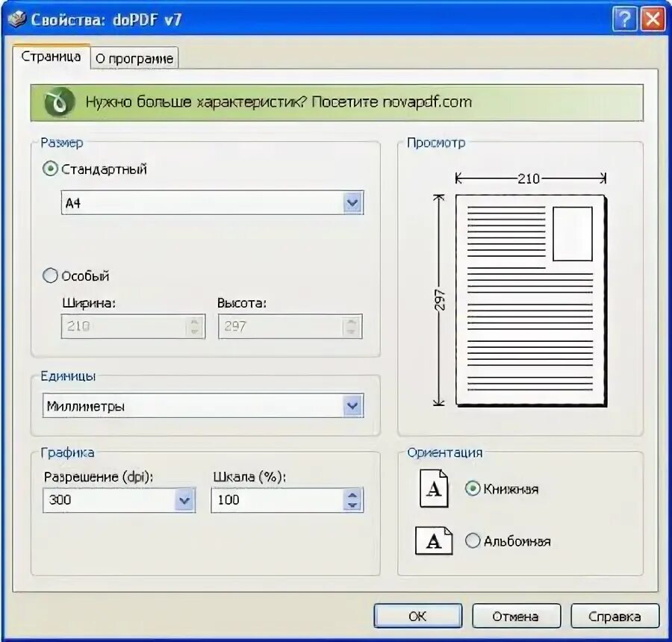Click the 297 height dimension label in preview
This screenshot has width=672, height=642.
click(440, 300)
